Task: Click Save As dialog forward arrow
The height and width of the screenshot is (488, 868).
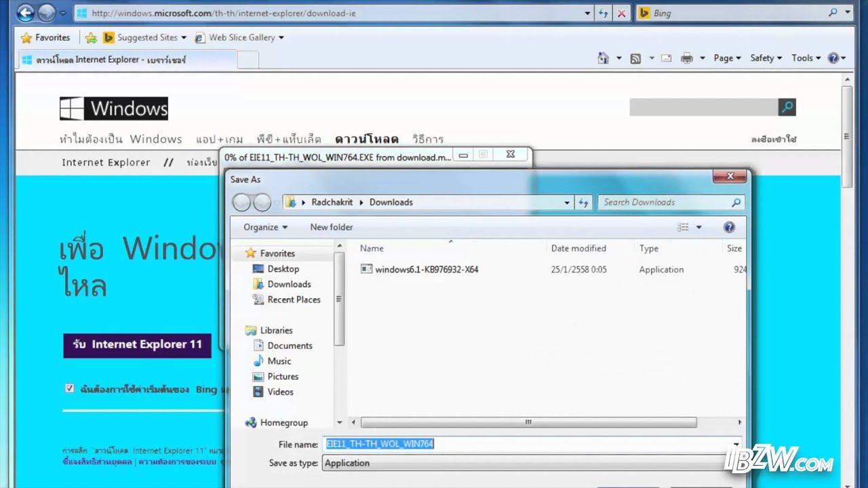Action: coord(262,202)
